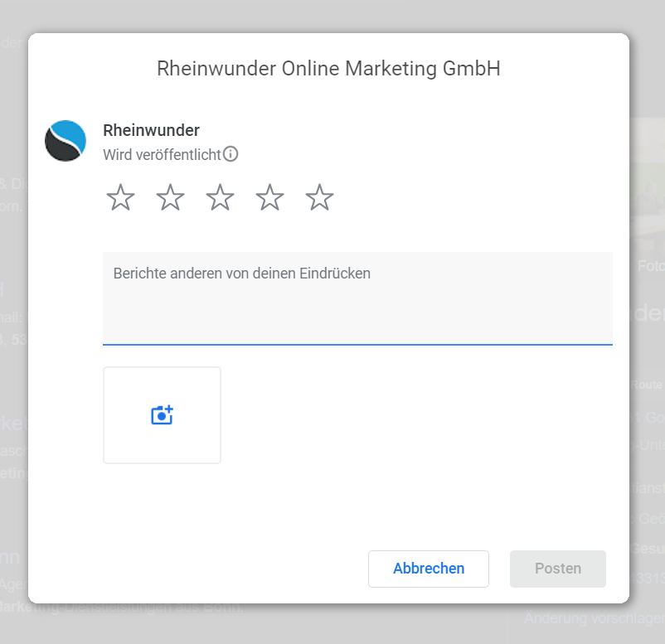Click the info icon next to Wird veröffentlicht
The image size is (665, 644).
coord(231,154)
